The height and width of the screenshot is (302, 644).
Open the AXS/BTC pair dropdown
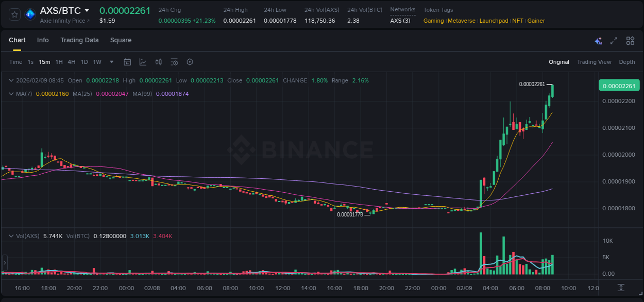pyautogui.click(x=87, y=10)
